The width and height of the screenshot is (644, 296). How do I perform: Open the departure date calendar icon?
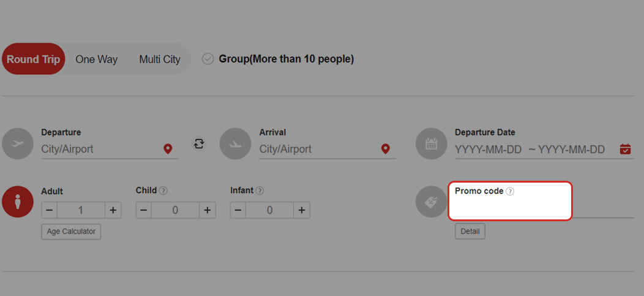click(625, 149)
